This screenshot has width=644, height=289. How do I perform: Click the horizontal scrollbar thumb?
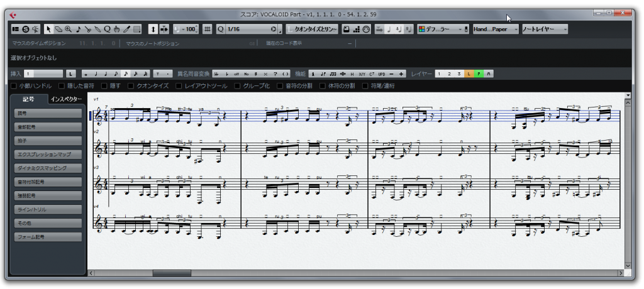pyautogui.click(x=172, y=273)
